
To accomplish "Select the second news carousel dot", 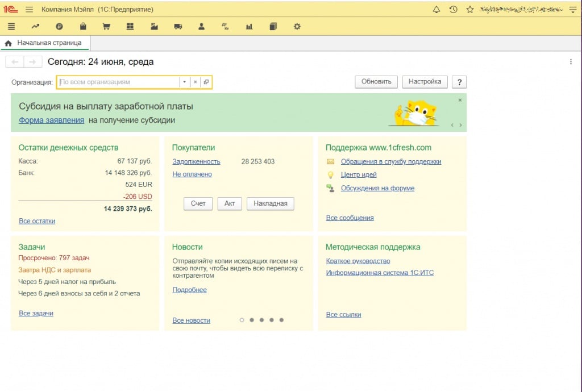I will (x=252, y=320).
